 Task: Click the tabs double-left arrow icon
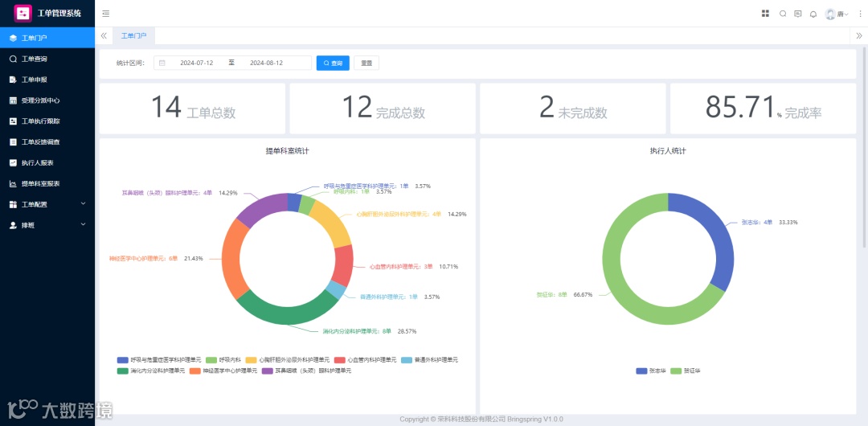(104, 35)
